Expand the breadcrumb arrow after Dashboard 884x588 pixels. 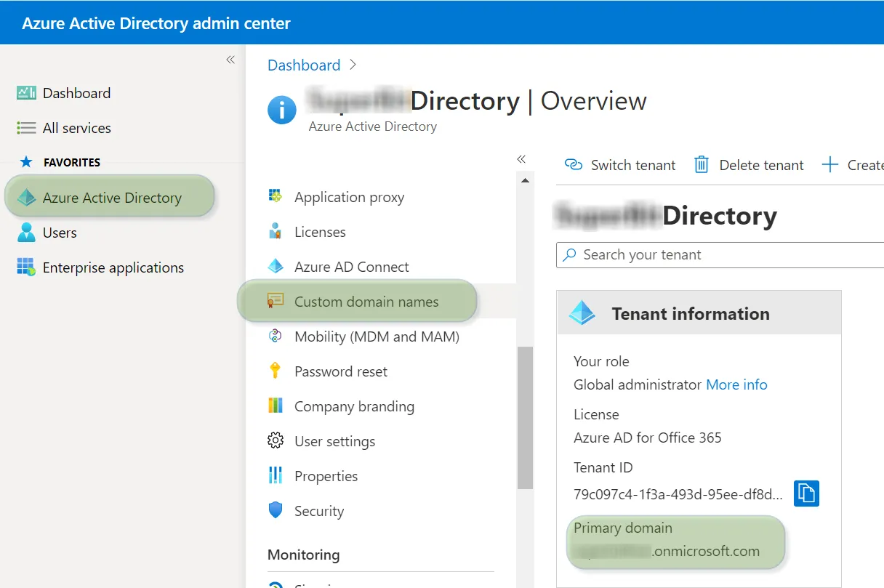coord(353,65)
